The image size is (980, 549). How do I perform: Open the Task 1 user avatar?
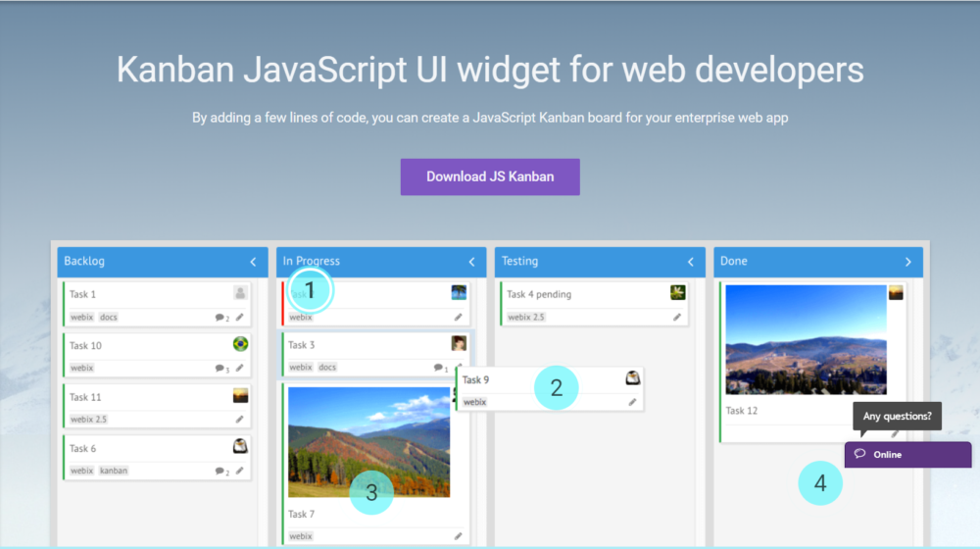(x=240, y=292)
